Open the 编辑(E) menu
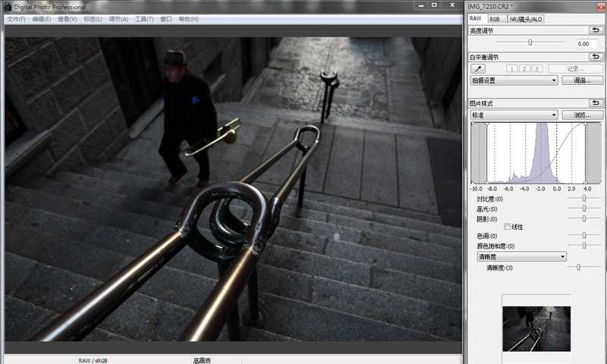Image resolution: width=607 pixels, height=364 pixels. click(42, 19)
